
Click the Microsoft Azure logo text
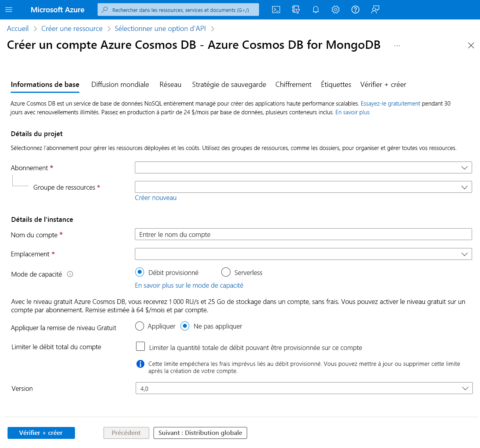coord(58,10)
